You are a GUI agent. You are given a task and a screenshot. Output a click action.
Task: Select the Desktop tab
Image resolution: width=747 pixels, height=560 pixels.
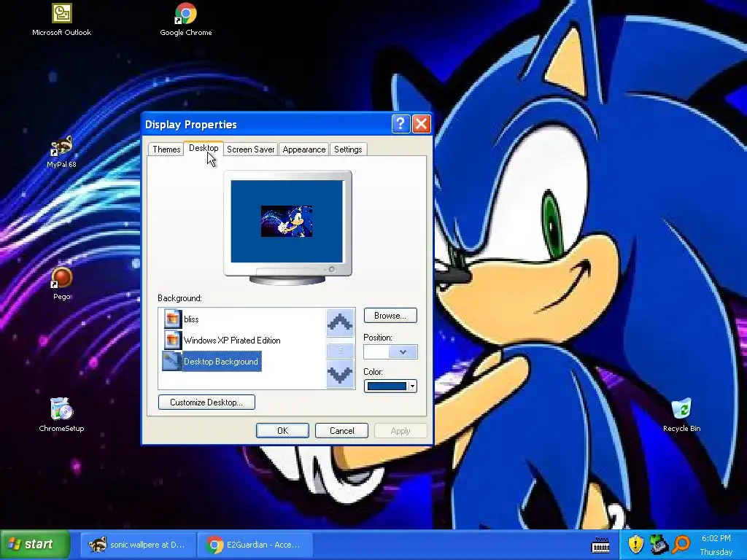pyautogui.click(x=204, y=148)
